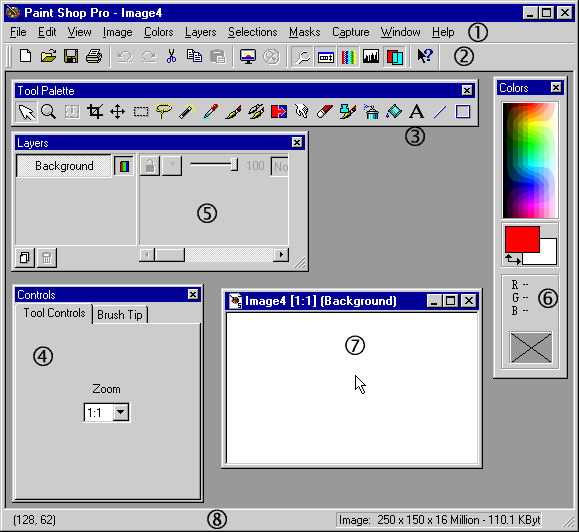Toggle the Color Palette rainbow button
The width and height of the screenshot is (579, 532).
tap(348, 56)
